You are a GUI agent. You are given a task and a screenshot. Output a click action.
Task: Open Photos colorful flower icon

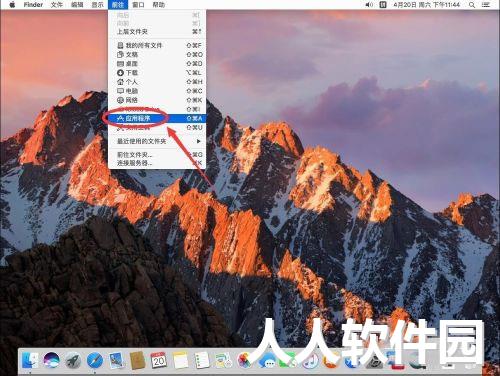pyautogui.click(x=245, y=360)
